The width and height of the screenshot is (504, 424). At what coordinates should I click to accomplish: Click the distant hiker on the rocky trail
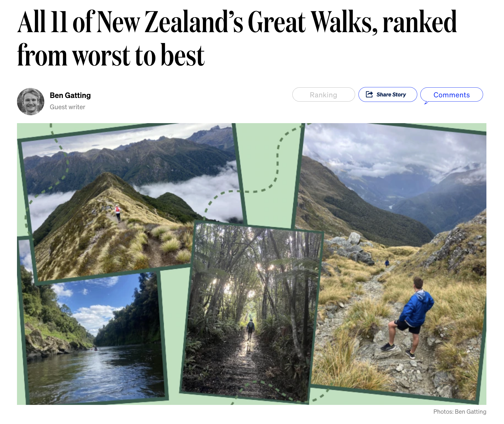click(387, 263)
